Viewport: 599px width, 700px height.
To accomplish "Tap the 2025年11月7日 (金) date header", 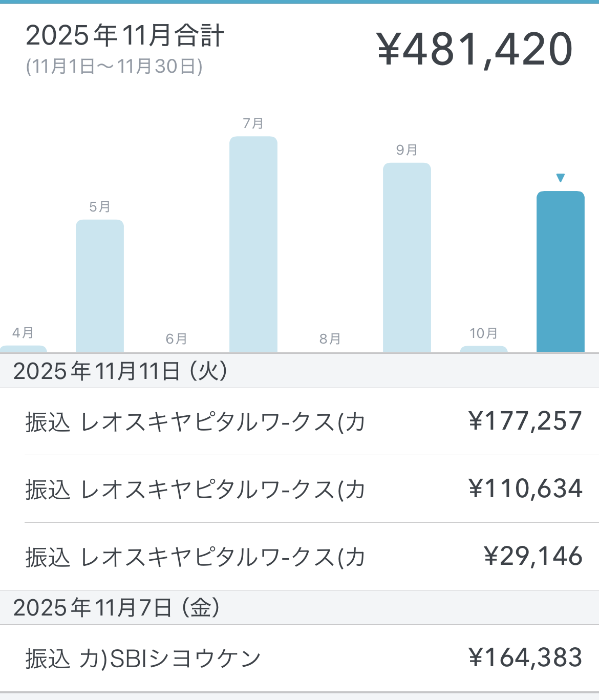I will (x=117, y=608).
